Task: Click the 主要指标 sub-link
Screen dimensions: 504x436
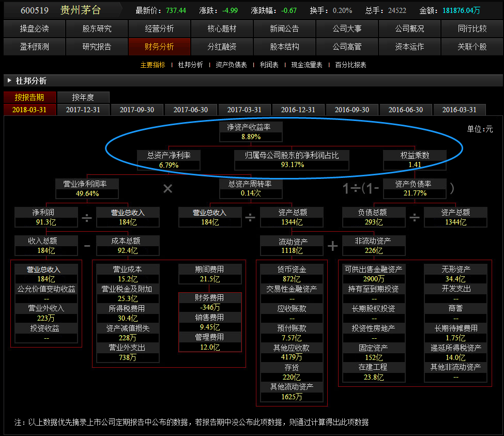Action: click(152, 65)
